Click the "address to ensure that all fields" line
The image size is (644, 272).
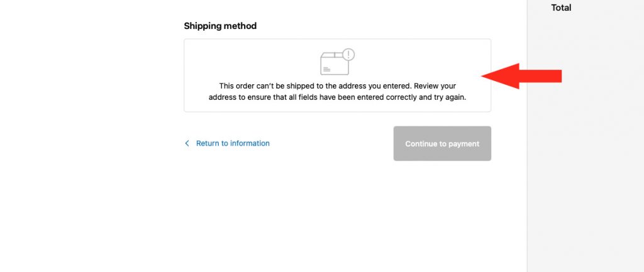pyautogui.click(x=337, y=98)
